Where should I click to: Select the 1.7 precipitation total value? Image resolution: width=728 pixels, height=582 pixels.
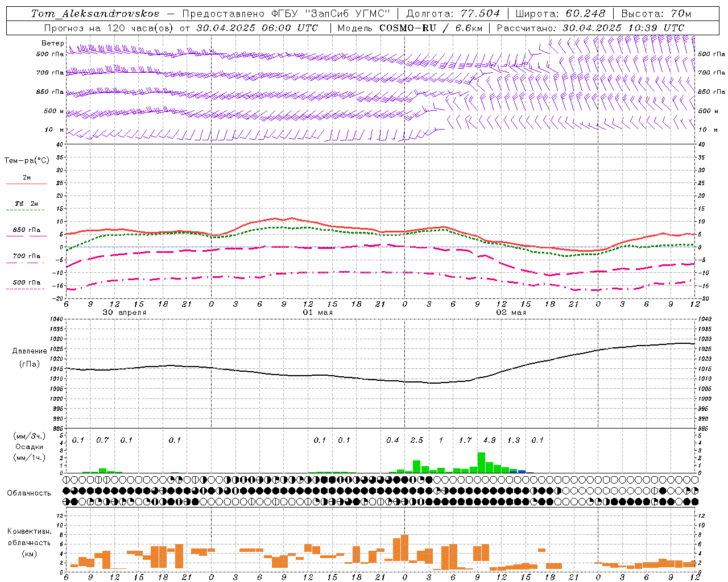[x=465, y=440]
